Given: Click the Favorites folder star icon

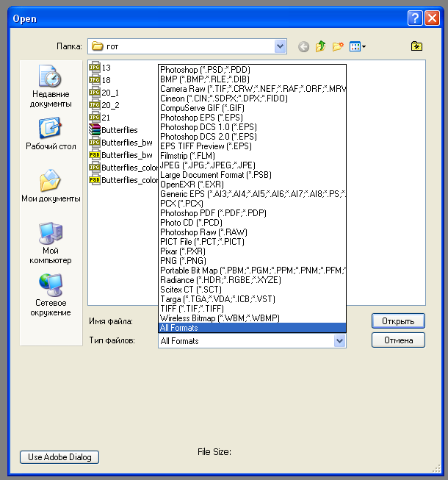Looking at the screenshot, I should coord(416,46).
